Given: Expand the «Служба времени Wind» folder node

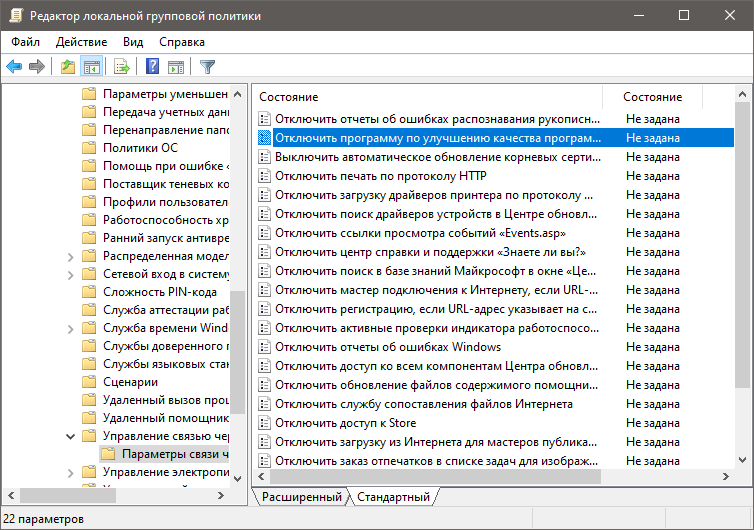Looking at the screenshot, I should click(70, 328).
